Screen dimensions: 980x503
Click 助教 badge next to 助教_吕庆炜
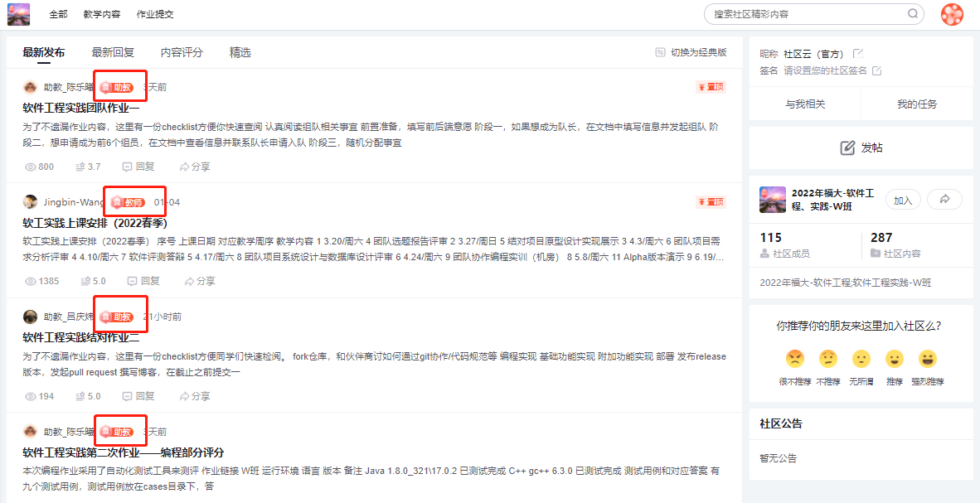[118, 317]
